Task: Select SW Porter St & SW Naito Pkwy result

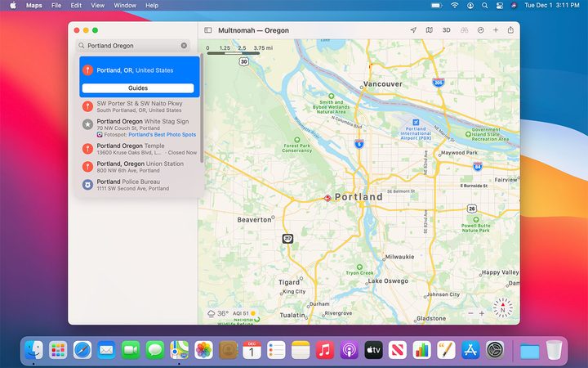Action: click(140, 106)
